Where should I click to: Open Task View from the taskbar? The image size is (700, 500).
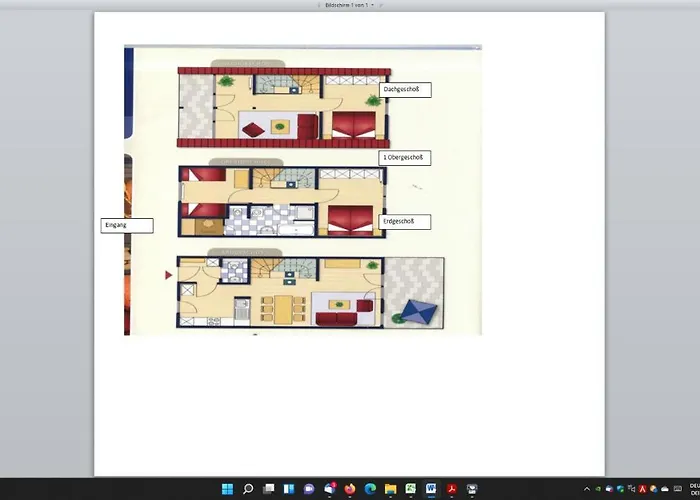269,490
